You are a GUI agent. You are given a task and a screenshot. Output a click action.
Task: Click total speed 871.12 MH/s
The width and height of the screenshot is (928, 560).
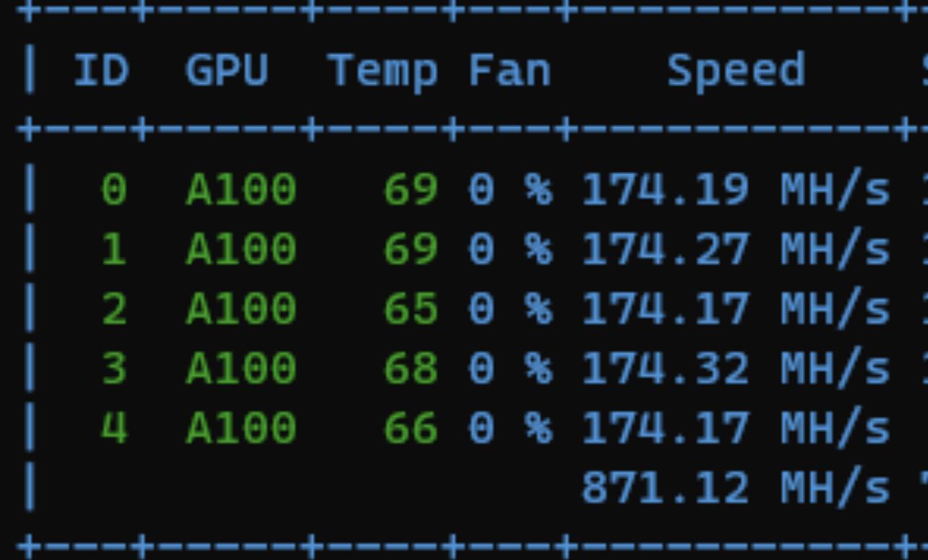(x=736, y=488)
